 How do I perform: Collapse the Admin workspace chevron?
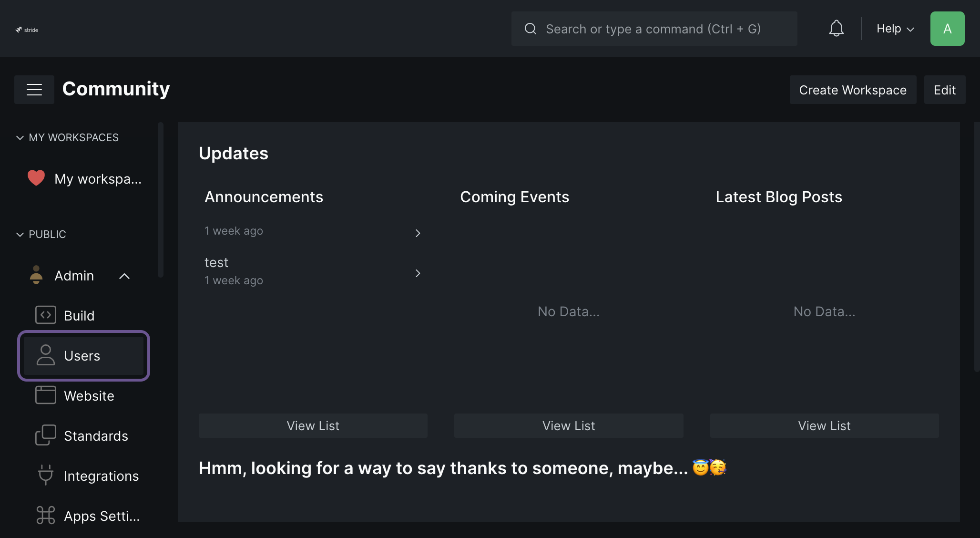coord(124,276)
